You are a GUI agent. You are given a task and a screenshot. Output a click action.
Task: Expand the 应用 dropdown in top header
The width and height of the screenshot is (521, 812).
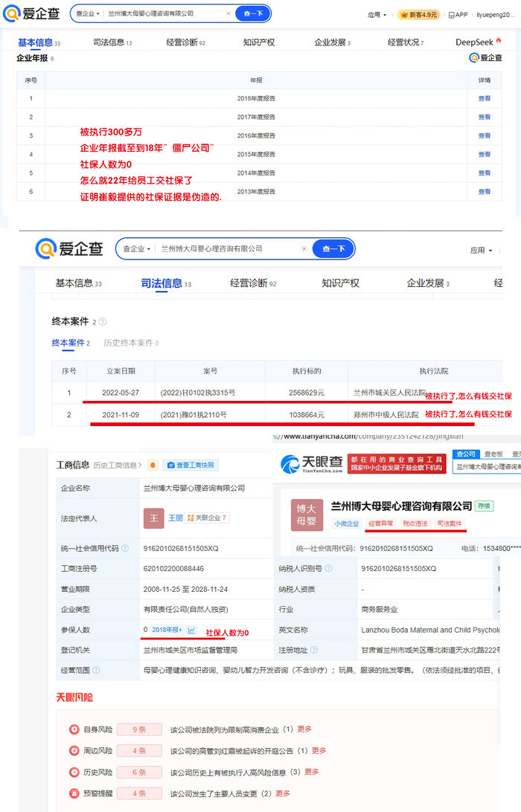[x=377, y=14]
